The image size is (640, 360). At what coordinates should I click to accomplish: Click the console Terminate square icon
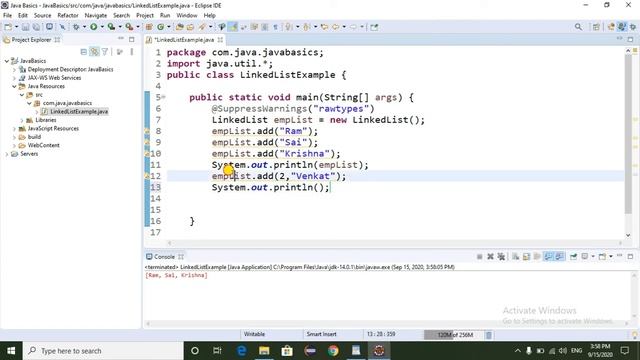pyautogui.click(x=480, y=256)
